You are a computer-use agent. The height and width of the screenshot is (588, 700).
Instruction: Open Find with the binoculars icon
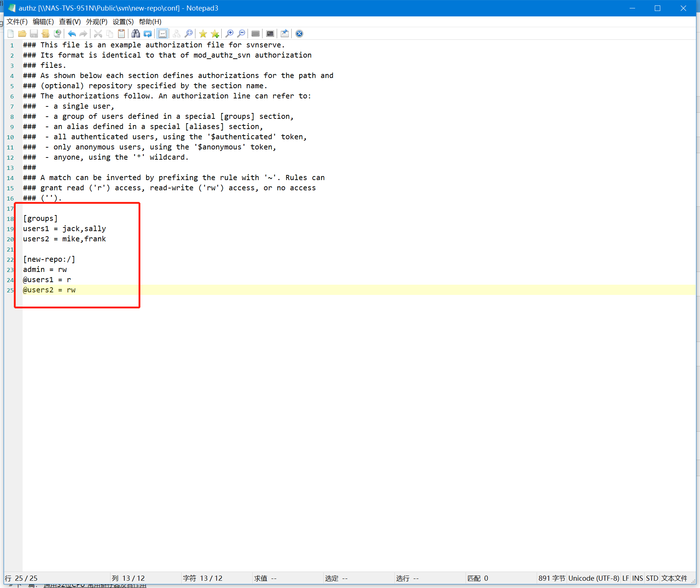(136, 34)
